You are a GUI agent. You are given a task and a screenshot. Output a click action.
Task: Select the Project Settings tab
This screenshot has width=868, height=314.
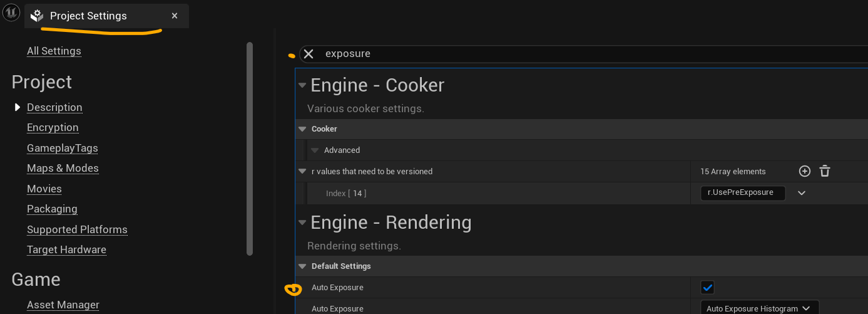[x=106, y=16]
